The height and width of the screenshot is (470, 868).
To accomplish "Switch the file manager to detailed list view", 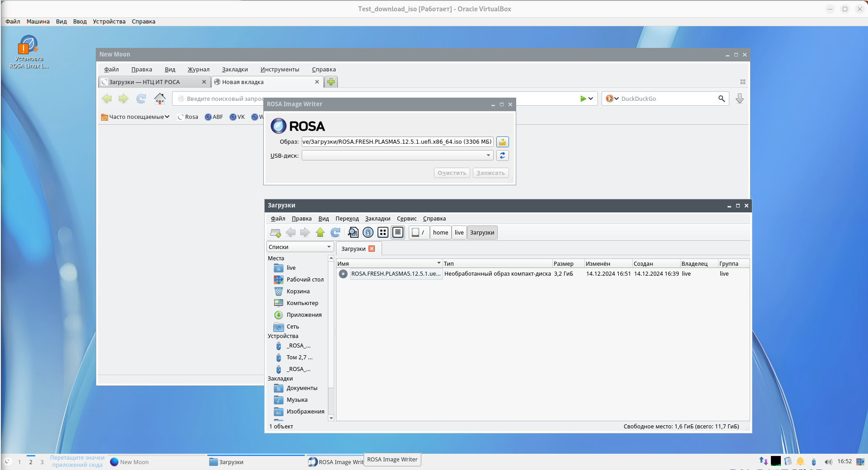I will [x=398, y=233].
